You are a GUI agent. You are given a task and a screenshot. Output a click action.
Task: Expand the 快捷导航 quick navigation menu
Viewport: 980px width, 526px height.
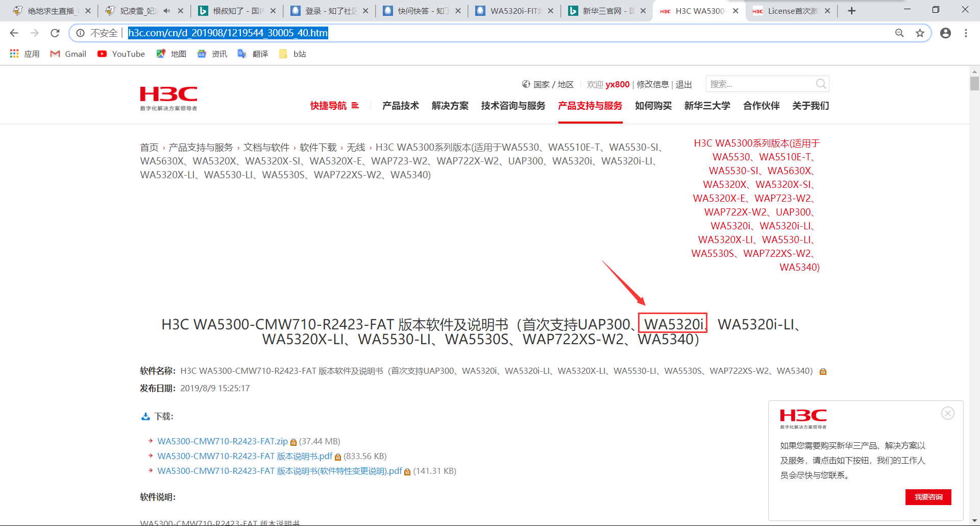coord(334,106)
